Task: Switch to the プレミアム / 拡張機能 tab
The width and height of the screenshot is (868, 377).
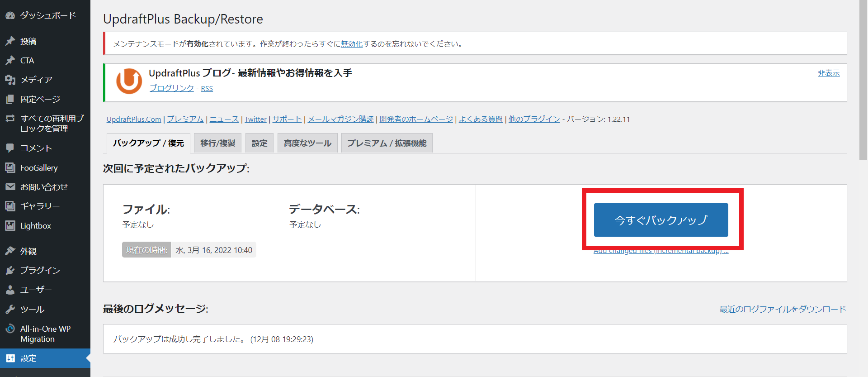Action: pos(387,143)
